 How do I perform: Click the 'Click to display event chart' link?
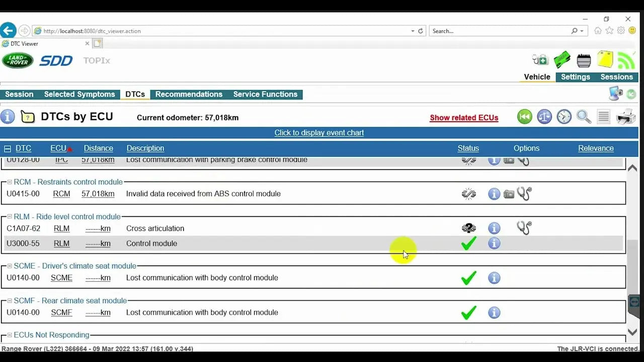point(319,133)
